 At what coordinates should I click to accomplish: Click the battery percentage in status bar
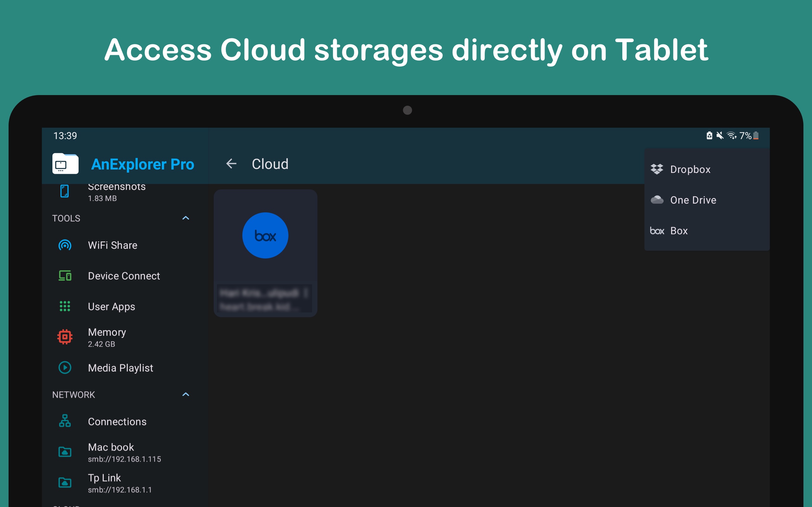[x=745, y=136]
